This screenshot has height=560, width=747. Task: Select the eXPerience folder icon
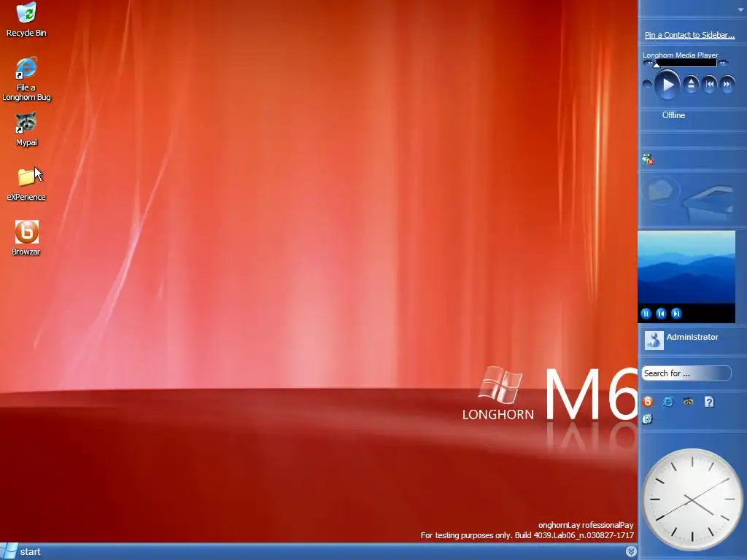(x=26, y=184)
